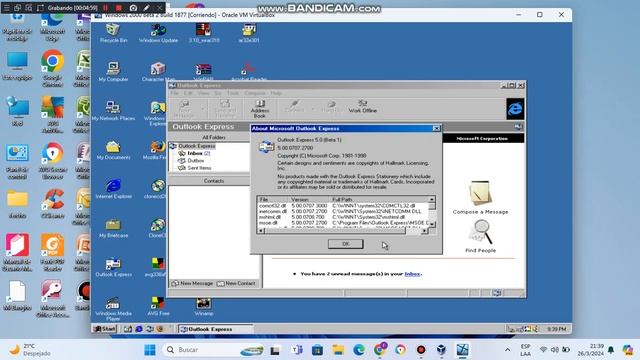Close the About Microsoft Outlook Express dialog
Image resolution: width=640 pixels, height=360 pixels.
[436, 128]
